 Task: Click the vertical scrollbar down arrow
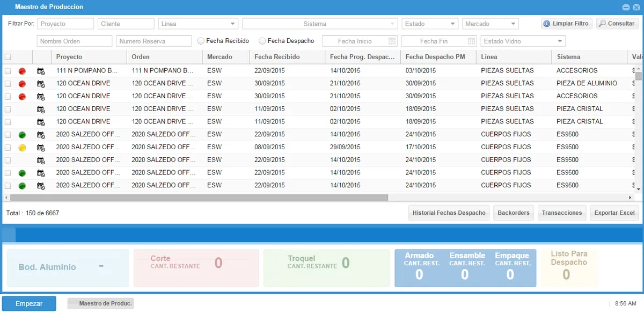tap(639, 189)
